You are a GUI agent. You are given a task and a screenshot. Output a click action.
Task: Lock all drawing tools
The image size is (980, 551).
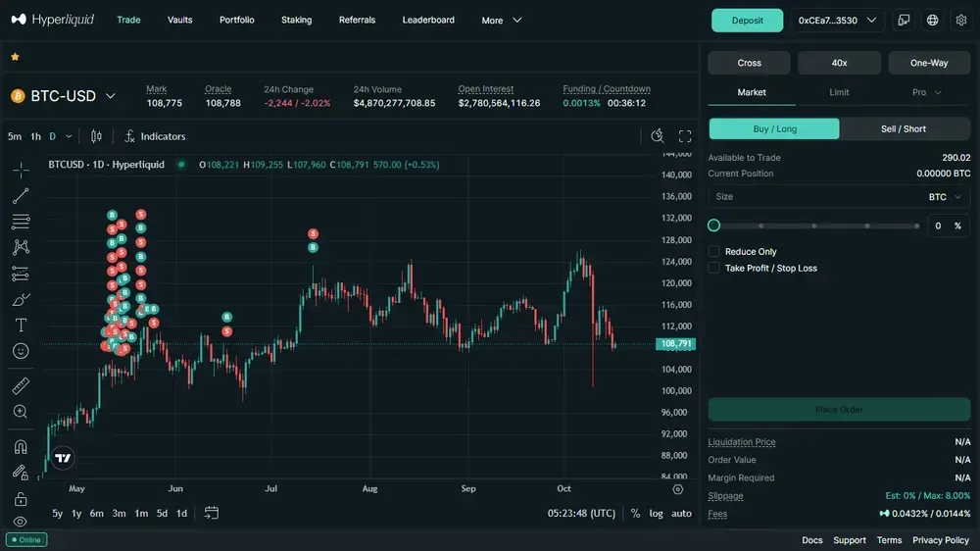21,498
